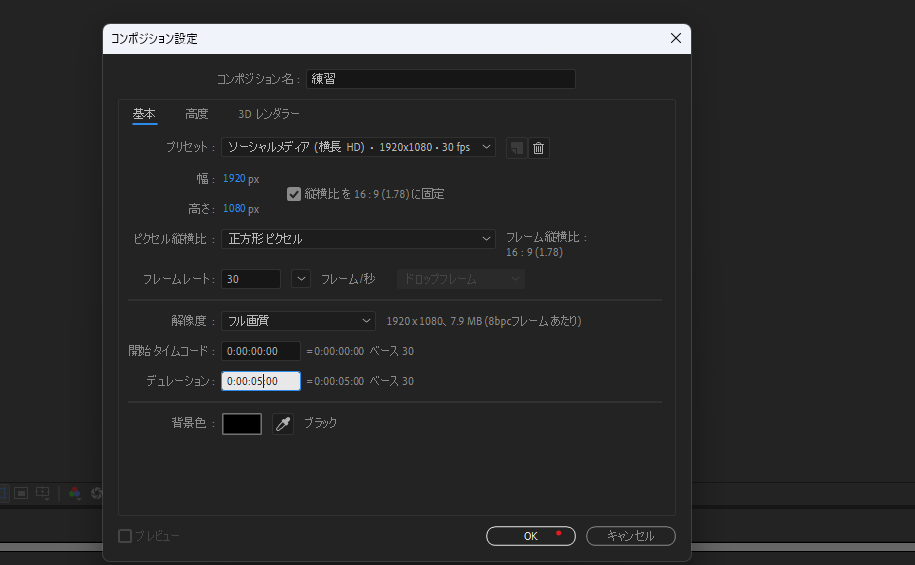The height and width of the screenshot is (565, 915).
Task: Toggle the transparency grid icon
Action: point(22,493)
